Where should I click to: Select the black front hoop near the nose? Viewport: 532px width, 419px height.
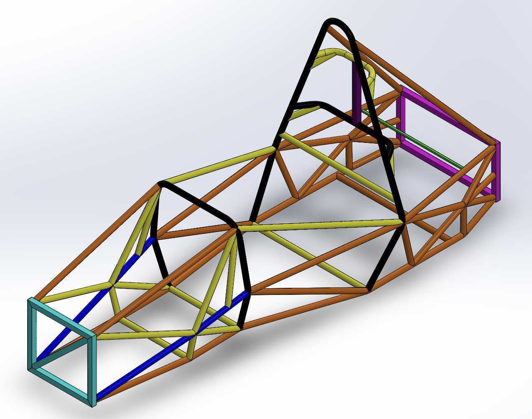[x=196, y=201]
